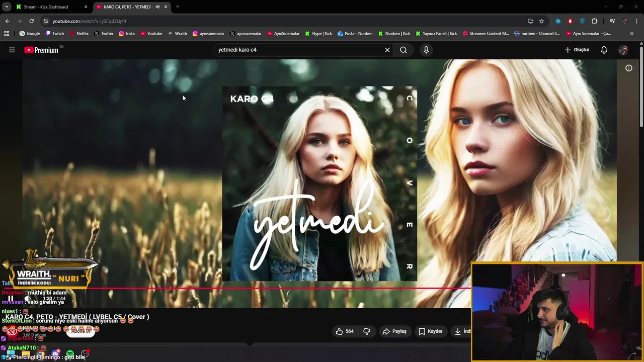Click the install or cast icon in address bar
Viewport: 644px width, 362px height.
pos(530,21)
